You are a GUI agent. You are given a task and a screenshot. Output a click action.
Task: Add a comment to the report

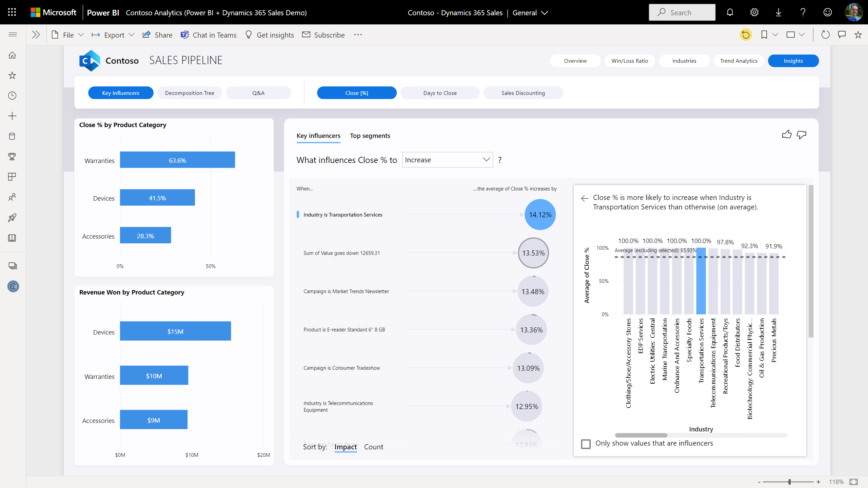pyautogui.click(x=842, y=34)
